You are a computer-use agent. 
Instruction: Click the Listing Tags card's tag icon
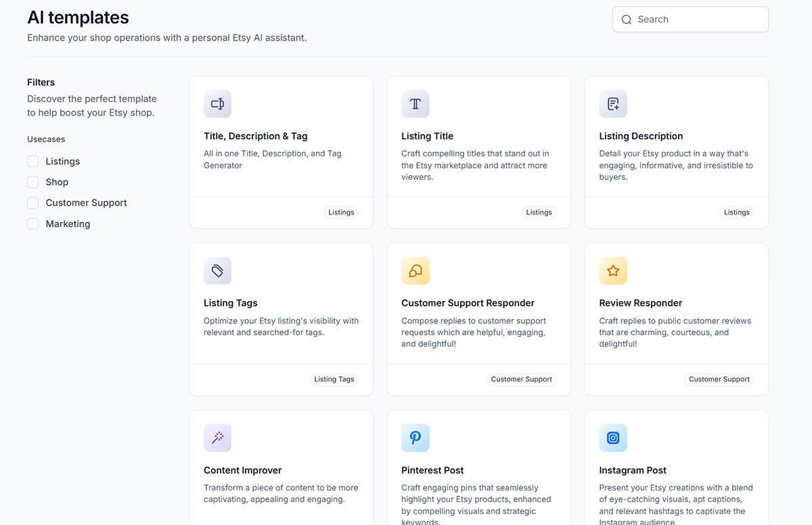[x=217, y=271]
